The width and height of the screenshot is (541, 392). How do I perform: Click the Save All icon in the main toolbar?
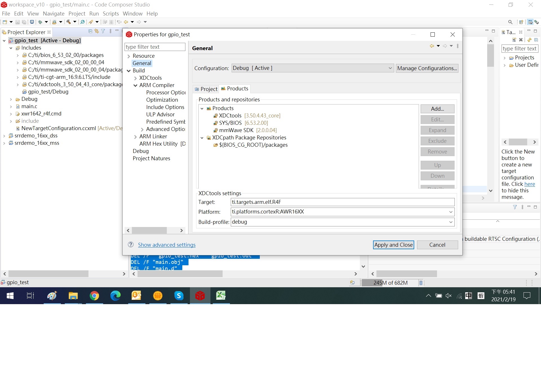(24, 22)
